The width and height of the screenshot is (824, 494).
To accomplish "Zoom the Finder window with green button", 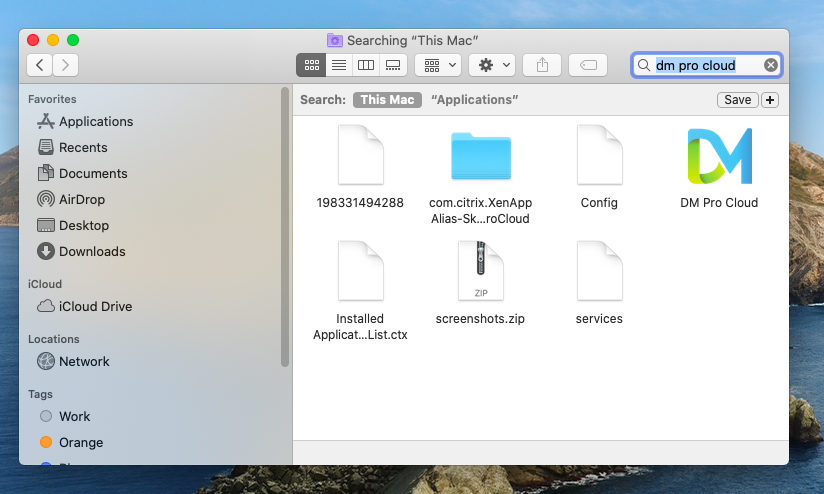I will point(73,40).
